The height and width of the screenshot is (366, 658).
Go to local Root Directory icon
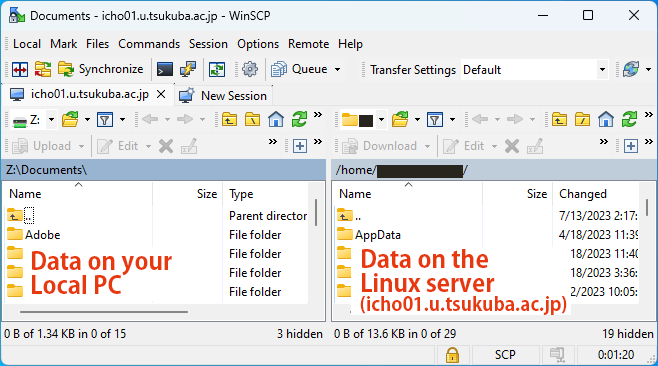(x=252, y=120)
